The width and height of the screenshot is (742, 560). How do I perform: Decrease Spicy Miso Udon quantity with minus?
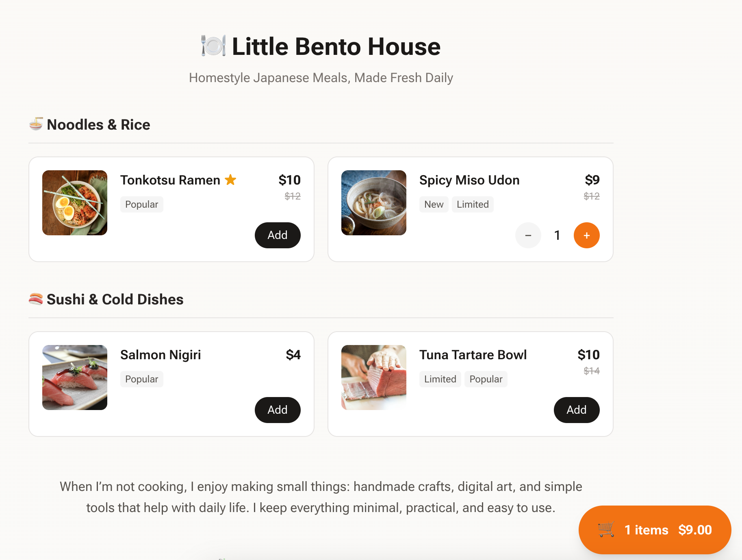pyautogui.click(x=528, y=235)
